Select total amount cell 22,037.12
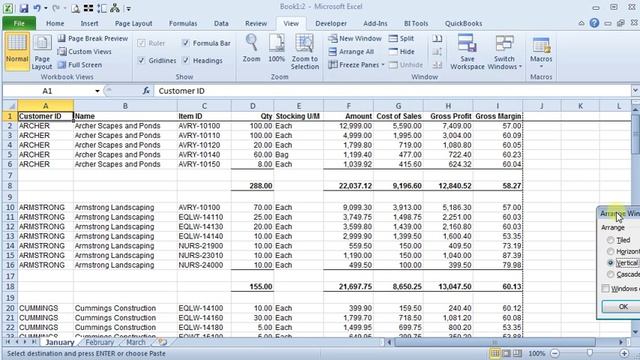The width and height of the screenshot is (640, 360). [348, 186]
